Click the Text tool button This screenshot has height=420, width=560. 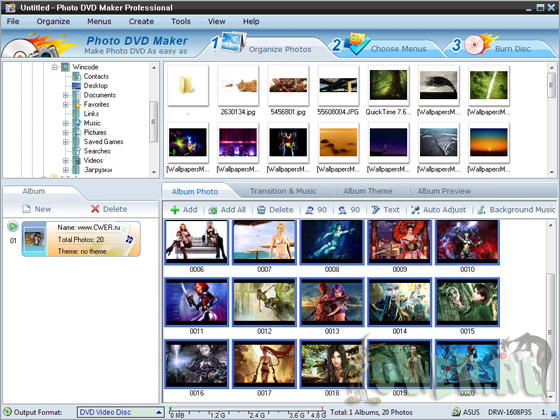click(x=385, y=210)
